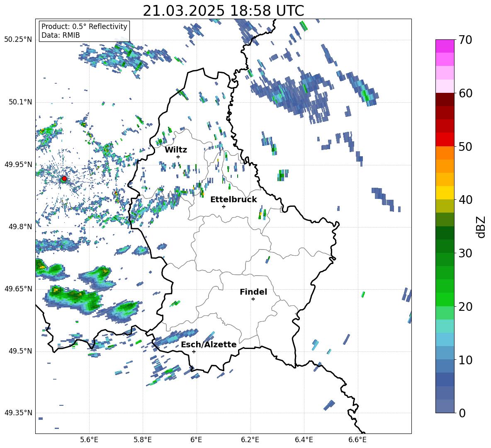Click the yellow colorbar segment just above 40

coord(445,193)
